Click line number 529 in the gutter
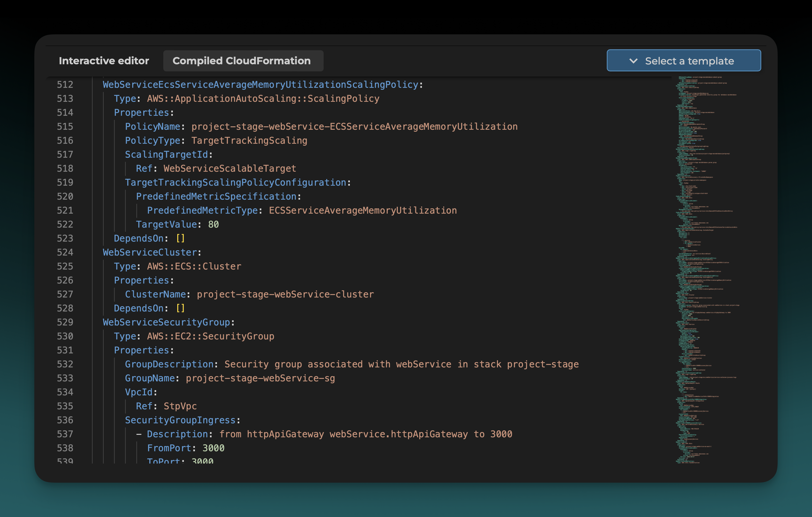Image resolution: width=812 pixels, height=517 pixels. [x=65, y=323]
